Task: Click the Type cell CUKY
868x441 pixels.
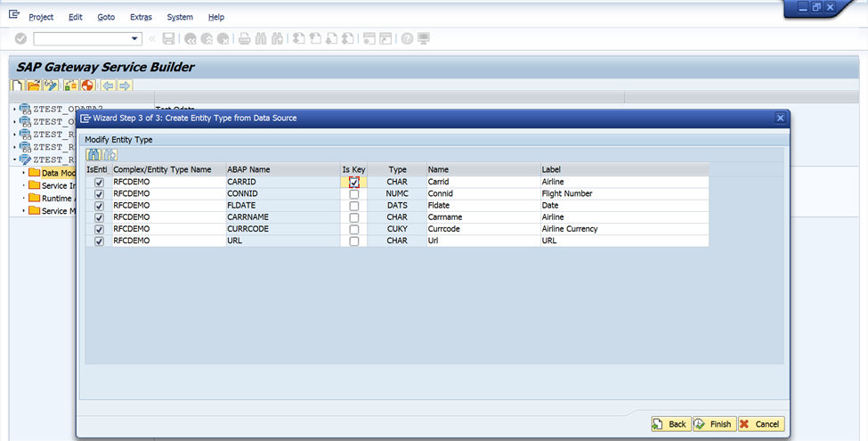Action: pos(397,229)
